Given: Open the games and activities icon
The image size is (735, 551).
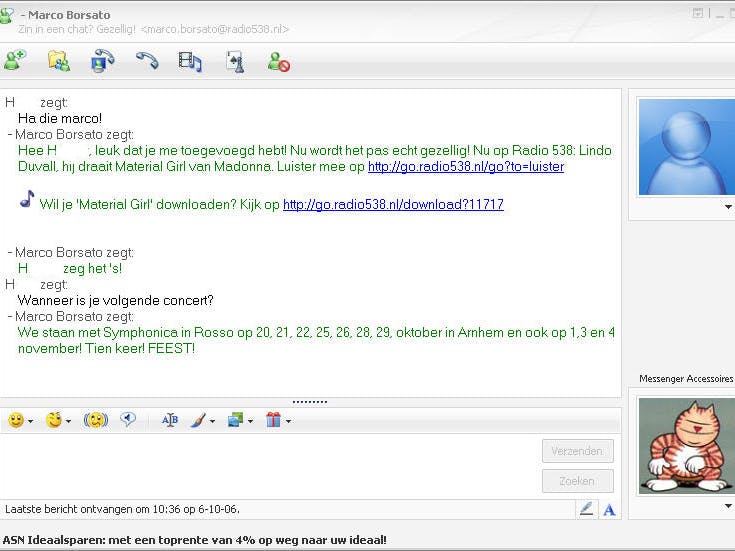Looking at the screenshot, I should tap(235, 61).
